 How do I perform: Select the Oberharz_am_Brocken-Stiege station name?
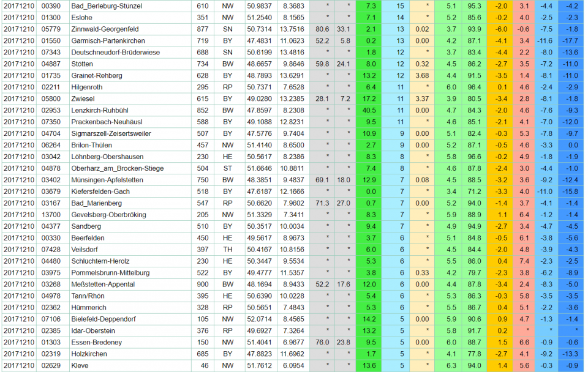click(118, 168)
